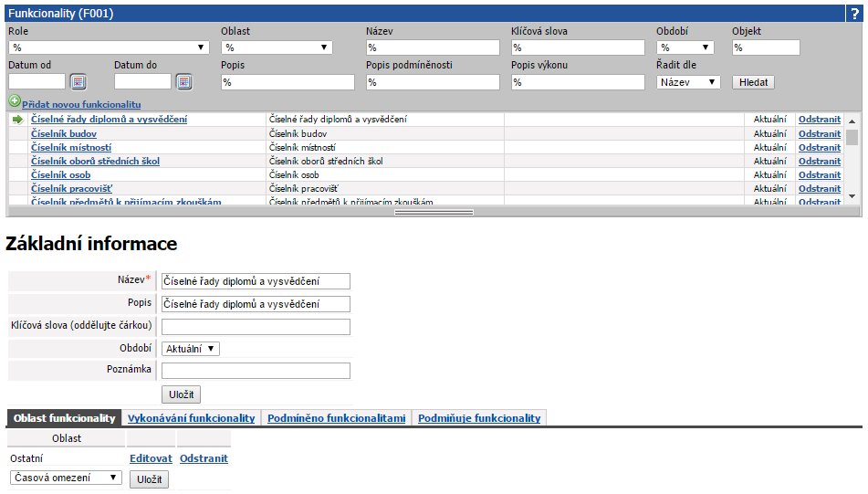
Task: Switch to Vykonávání funkcionality tab
Action: (x=191, y=418)
